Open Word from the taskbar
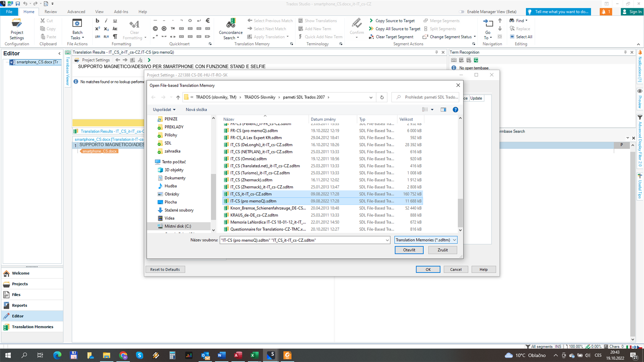The height and width of the screenshot is (362, 644). pyautogui.click(x=221, y=355)
